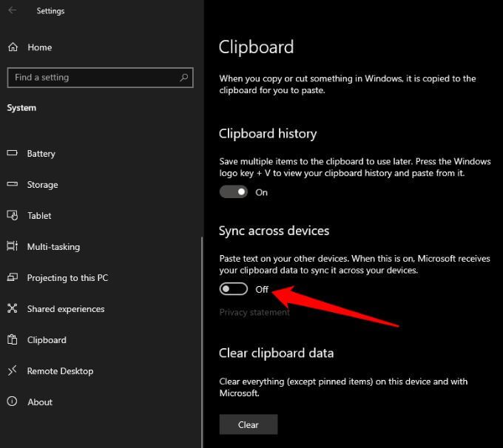
Task: Click the Multi-tasking icon
Action: coord(12,246)
